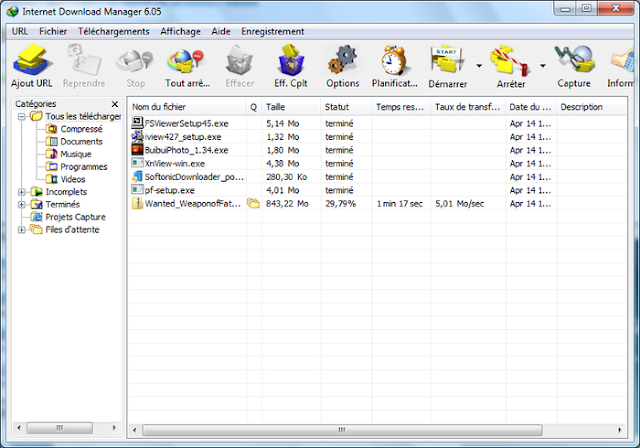Open the Fichier menu
This screenshot has width=640, height=448.
tap(53, 31)
